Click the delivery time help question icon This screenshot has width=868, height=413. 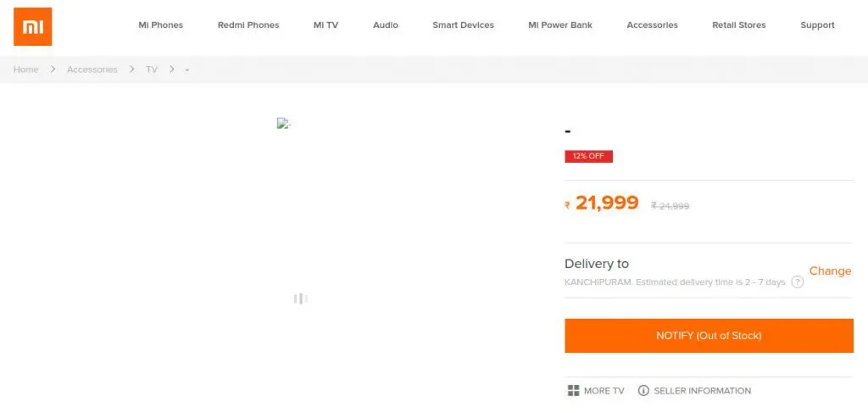click(797, 282)
